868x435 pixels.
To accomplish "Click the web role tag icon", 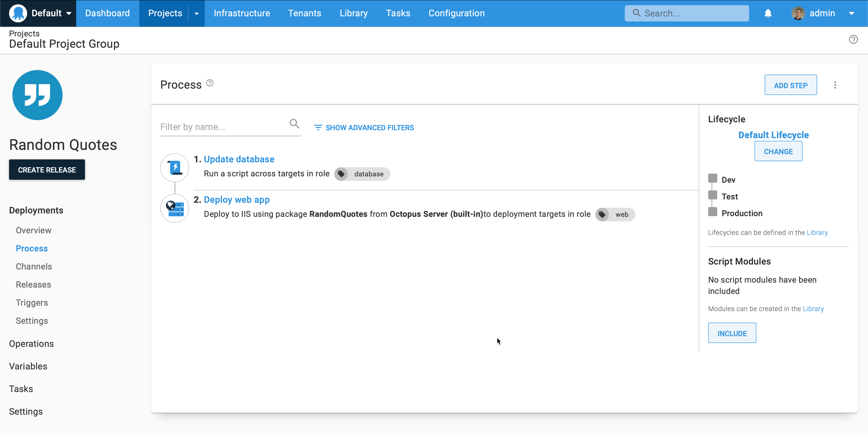I will (602, 214).
